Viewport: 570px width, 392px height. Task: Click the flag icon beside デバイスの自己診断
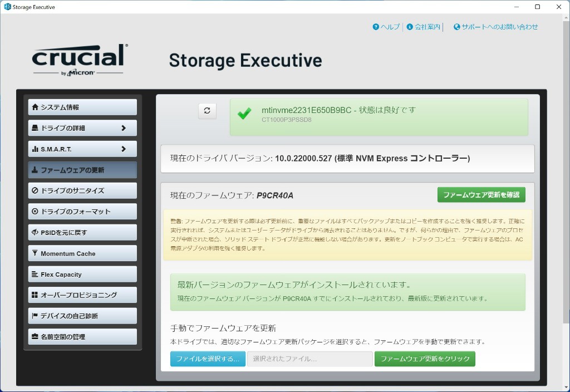[35, 316]
